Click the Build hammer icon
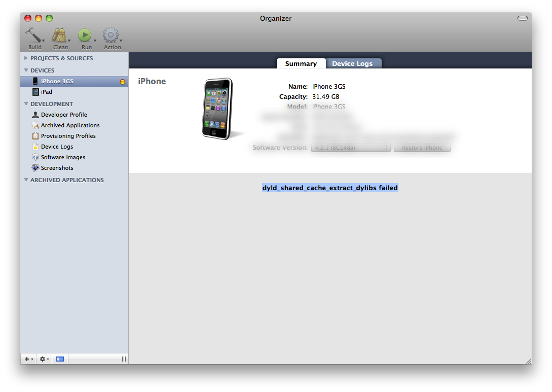Viewport: 552px width, 392px height. click(33, 35)
